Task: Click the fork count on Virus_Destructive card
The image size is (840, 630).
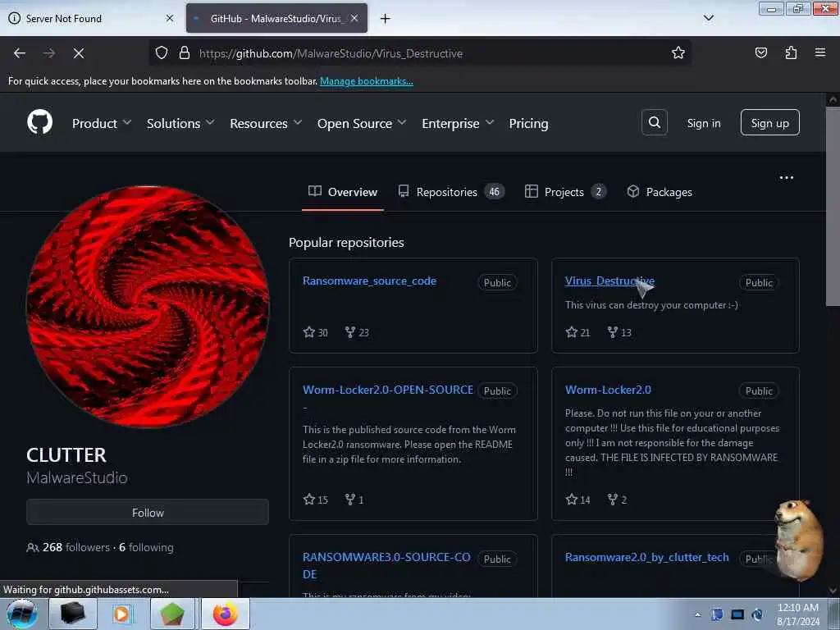Action: (619, 332)
